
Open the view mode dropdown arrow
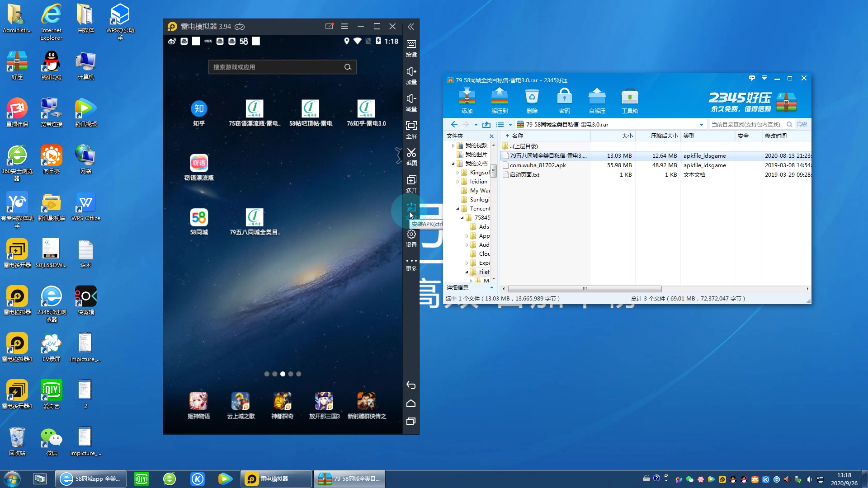click(x=510, y=125)
